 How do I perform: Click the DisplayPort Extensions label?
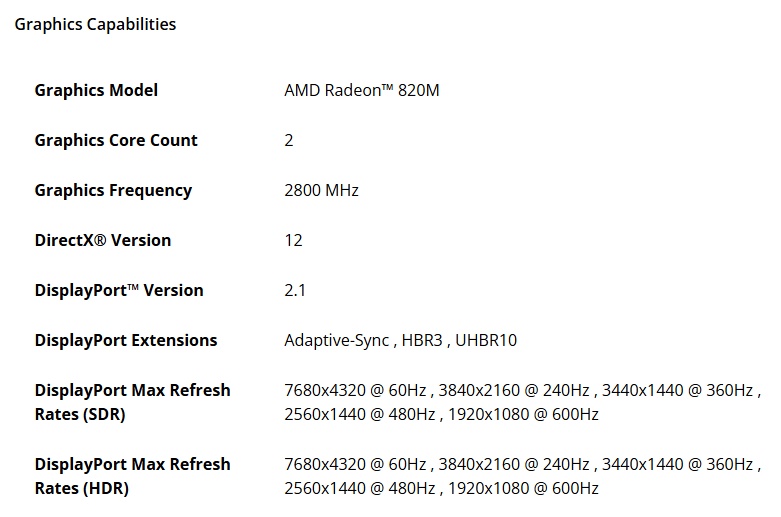click(x=126, y=340)
